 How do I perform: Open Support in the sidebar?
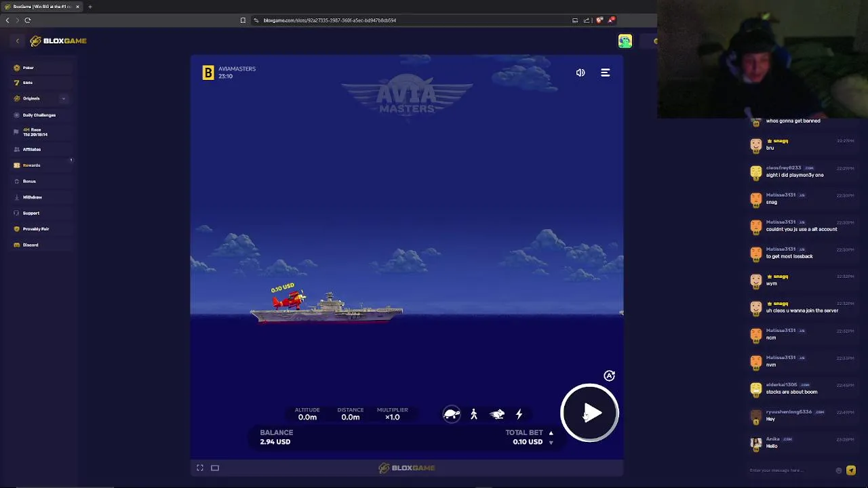click(41, 213)
